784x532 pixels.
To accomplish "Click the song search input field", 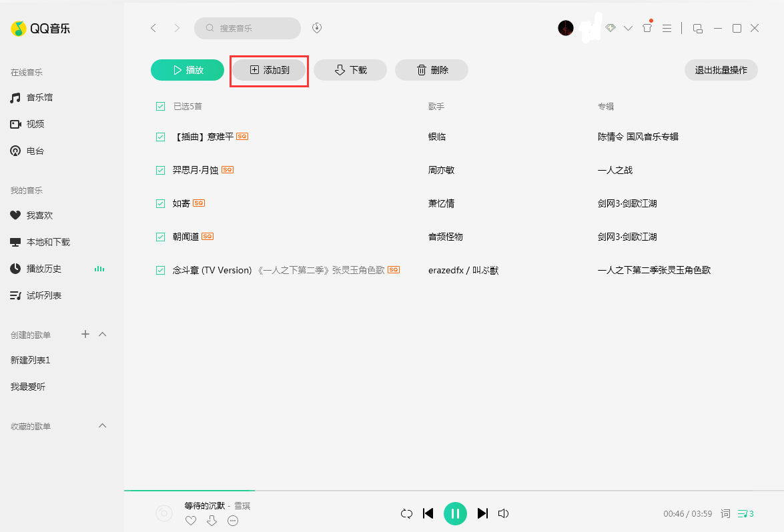I will pos(248,28).
